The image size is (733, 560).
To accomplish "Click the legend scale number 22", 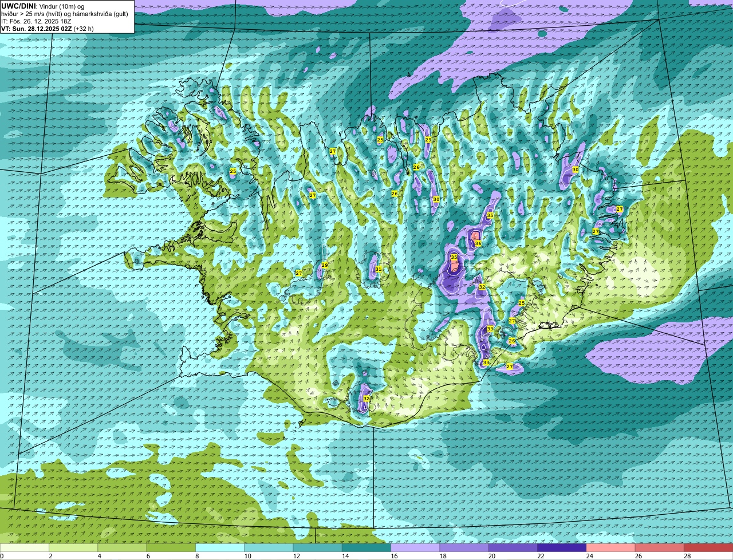I will point(541,556).
